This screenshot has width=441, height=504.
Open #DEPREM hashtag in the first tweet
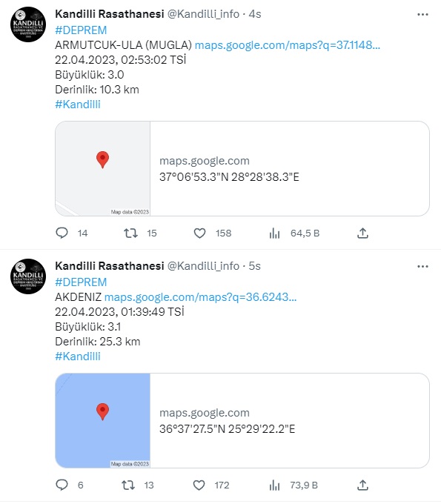tap(81, 30)
